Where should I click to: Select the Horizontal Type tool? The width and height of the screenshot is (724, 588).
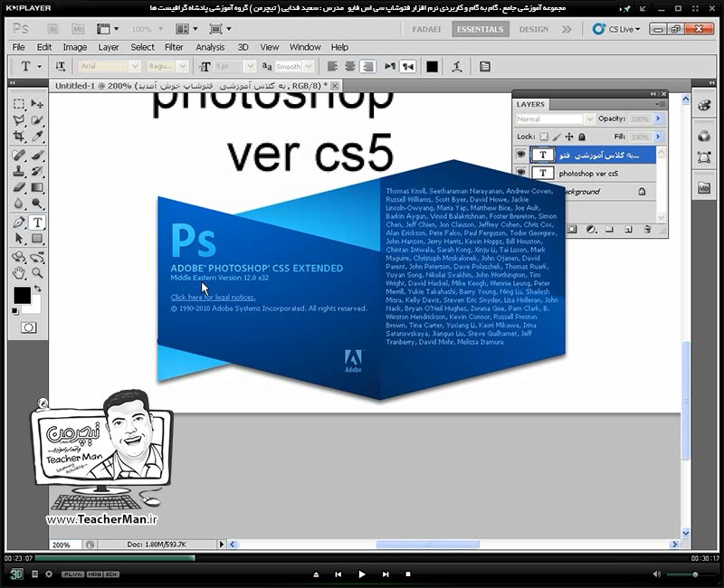(x=37, y=223)
